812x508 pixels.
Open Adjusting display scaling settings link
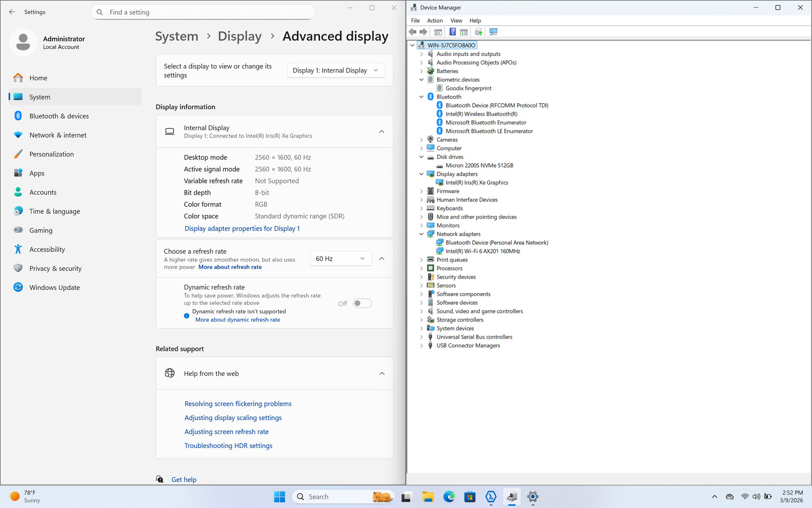(233, 418)
